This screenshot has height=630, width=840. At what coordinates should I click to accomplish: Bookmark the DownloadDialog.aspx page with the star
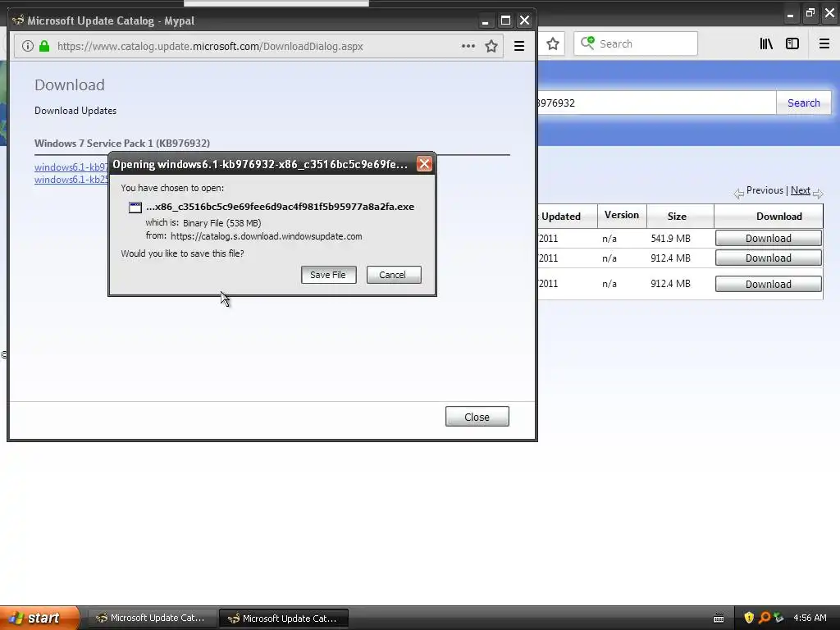coord(491,46)
